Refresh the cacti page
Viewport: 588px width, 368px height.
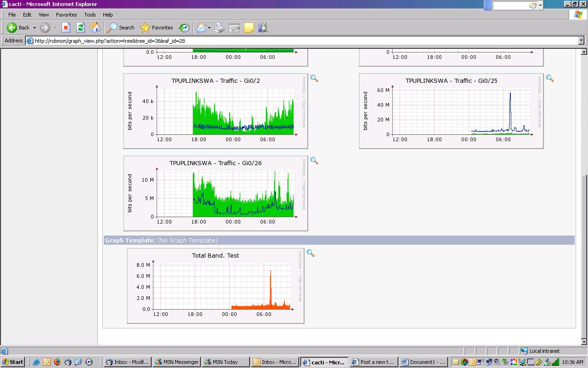pos(80,28)
